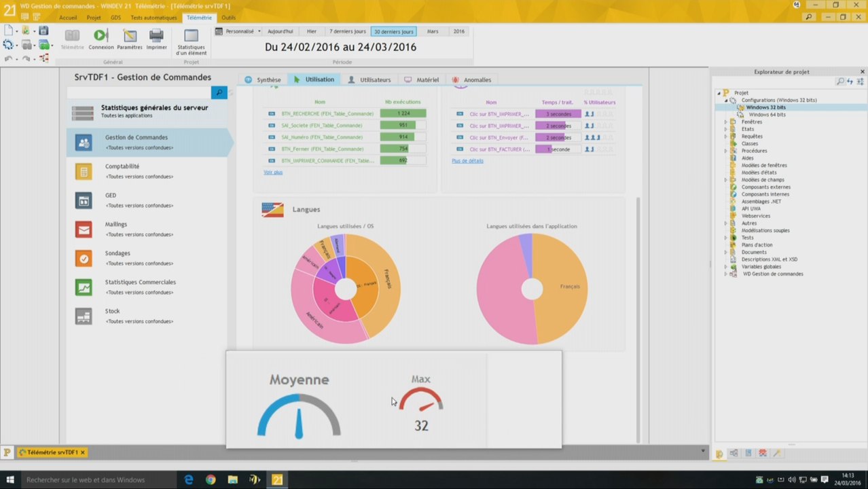Image resolution: width=868 pixels, height=489 pixels.
Task: Open Chrome from taskbar
Action: (x=211, y=479)
